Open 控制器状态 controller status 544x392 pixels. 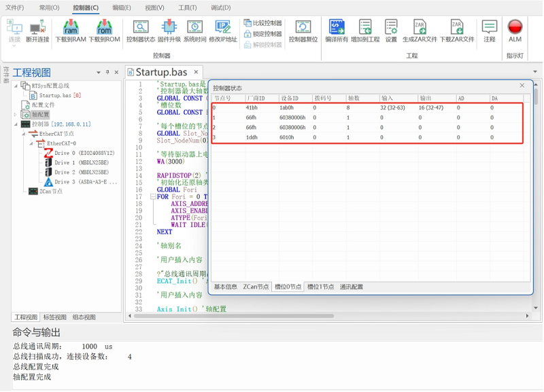coord(141,31)
